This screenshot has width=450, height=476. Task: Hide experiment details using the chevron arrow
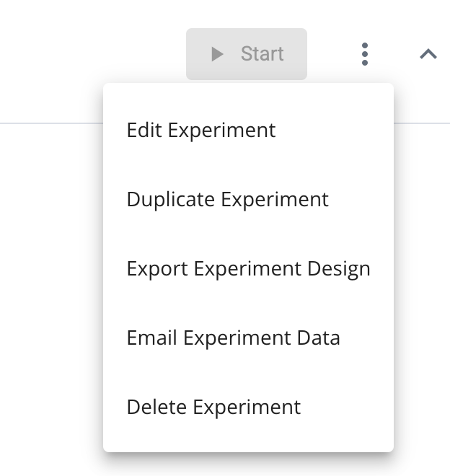click(x=428, y=54)
